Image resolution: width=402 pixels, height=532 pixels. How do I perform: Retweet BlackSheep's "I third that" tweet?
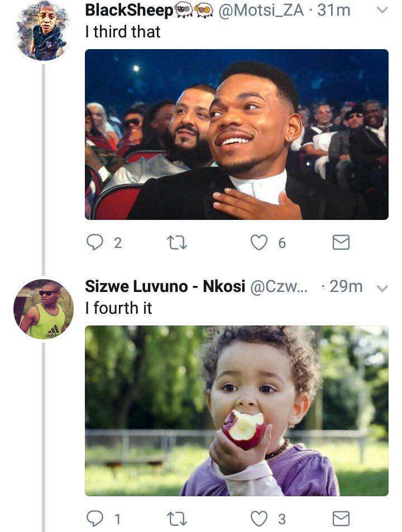tap(177, 243)
